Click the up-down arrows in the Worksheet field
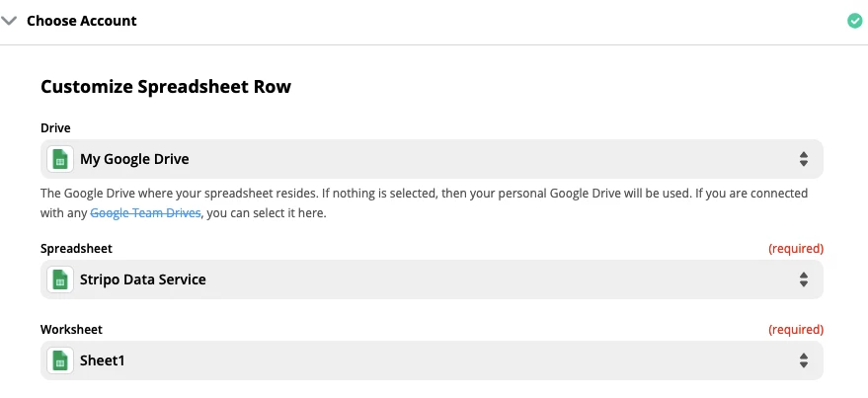868x398 pixels. [x=803, y=360]
